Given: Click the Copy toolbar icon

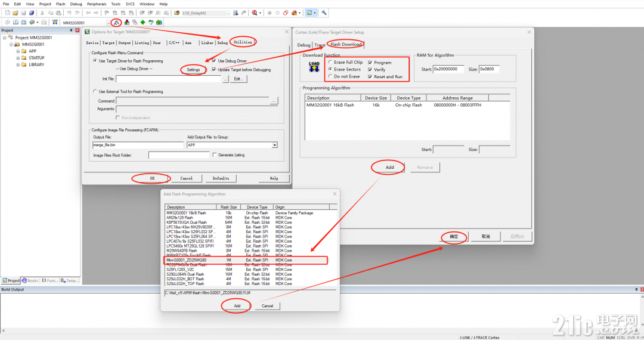Looking at the screenshot, I should (x=50, y=13).
